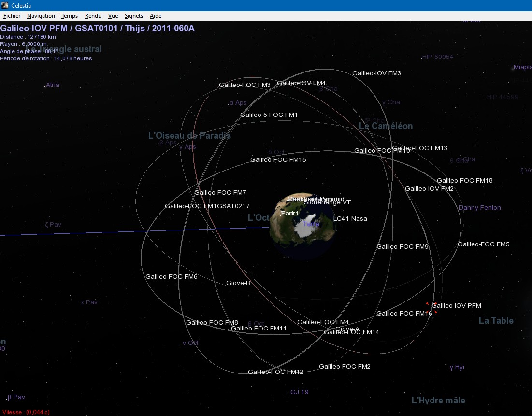This screenshot has height=416, width=532.
Task: Click the "Galileo-IOV FM2" satellite label
Action: [429, 188]
